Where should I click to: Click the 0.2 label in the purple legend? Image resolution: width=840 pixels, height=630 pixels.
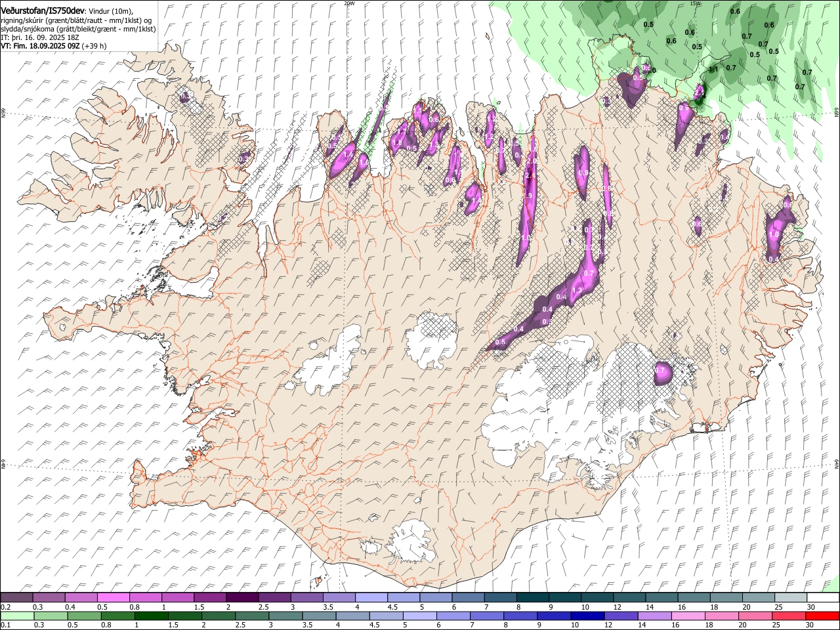[5, 607]
